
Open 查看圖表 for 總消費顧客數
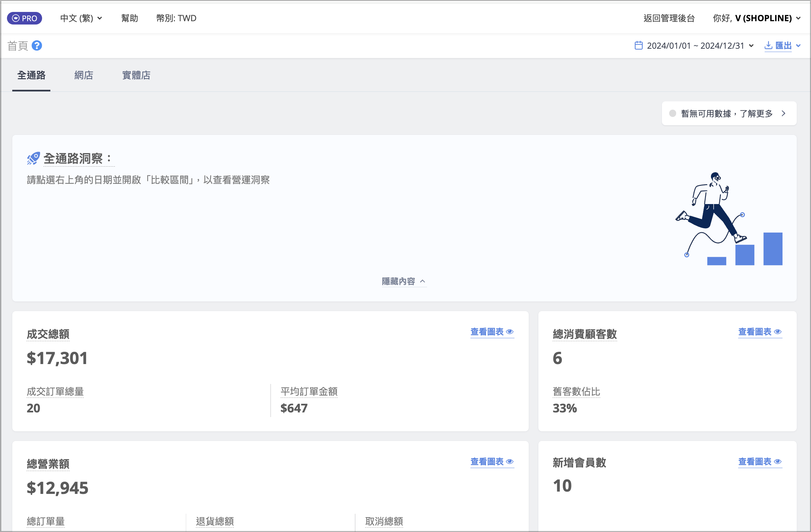760,332
